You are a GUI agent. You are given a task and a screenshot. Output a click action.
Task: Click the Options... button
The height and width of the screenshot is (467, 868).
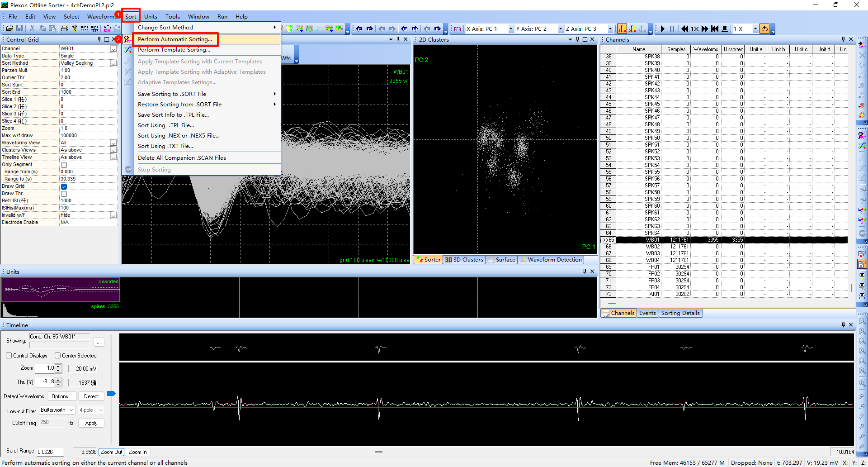[x=61, y=396]
